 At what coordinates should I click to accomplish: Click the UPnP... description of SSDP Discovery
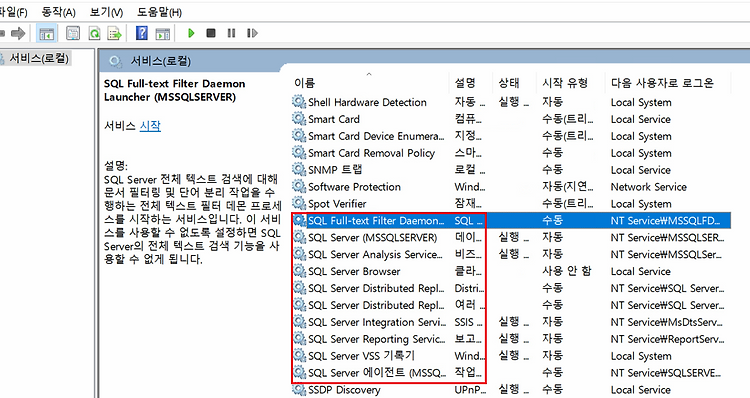[x=469, y=390]
